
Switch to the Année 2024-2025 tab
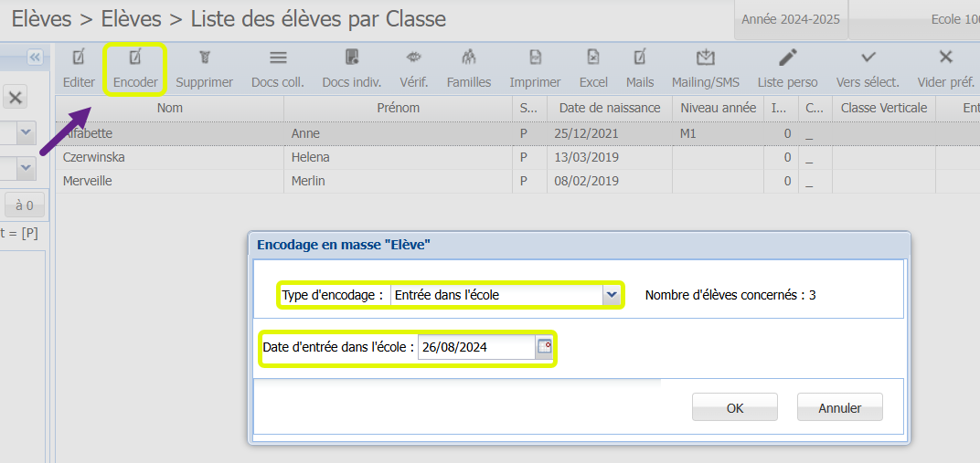point(790,19)
